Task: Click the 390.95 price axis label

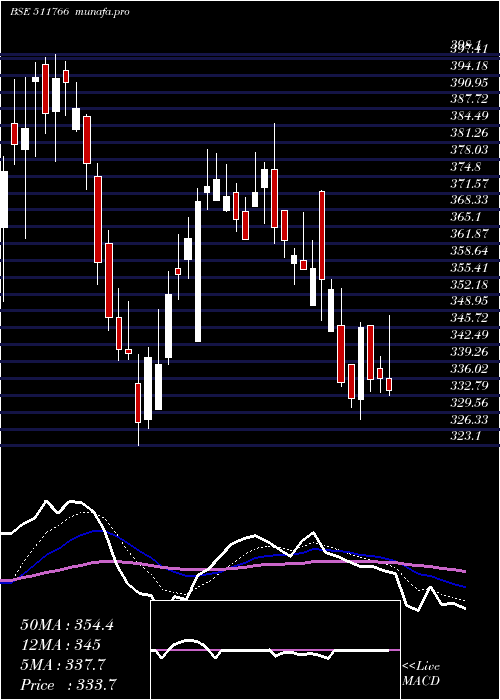Action: (469, 83)
